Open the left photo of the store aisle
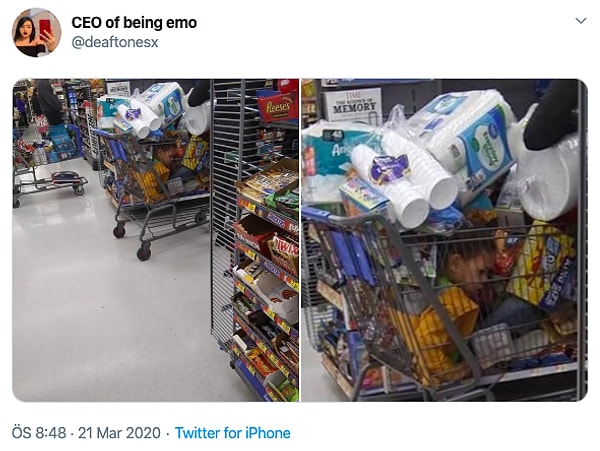The width and height of the screenshot is (600, 451). 156,240
